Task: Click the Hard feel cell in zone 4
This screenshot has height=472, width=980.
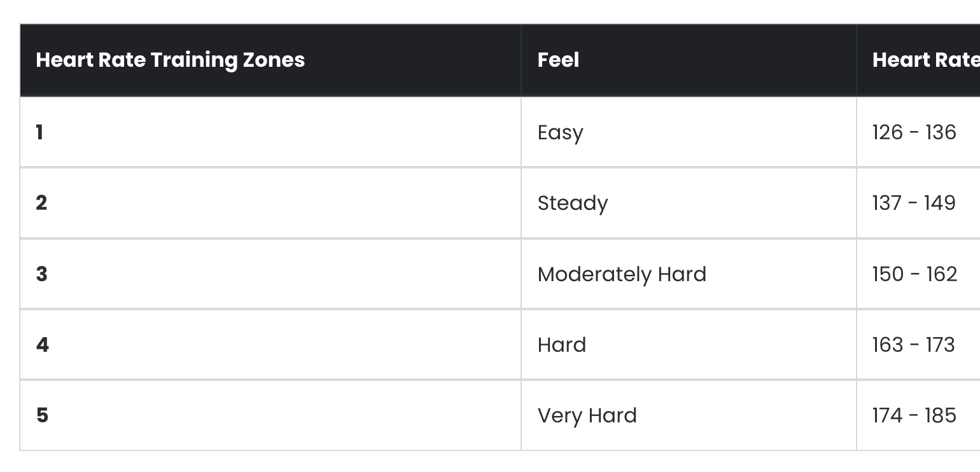Action: coord(561,345)
